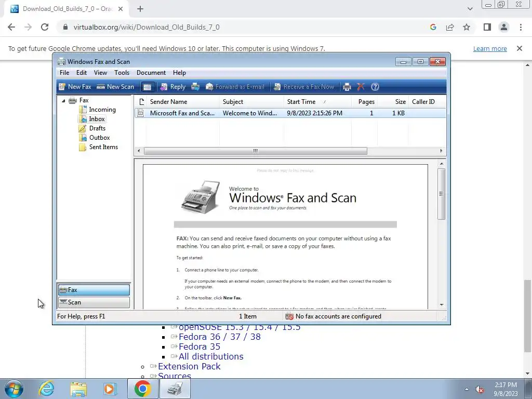Click Receive a Fax Now

point(304,87)
